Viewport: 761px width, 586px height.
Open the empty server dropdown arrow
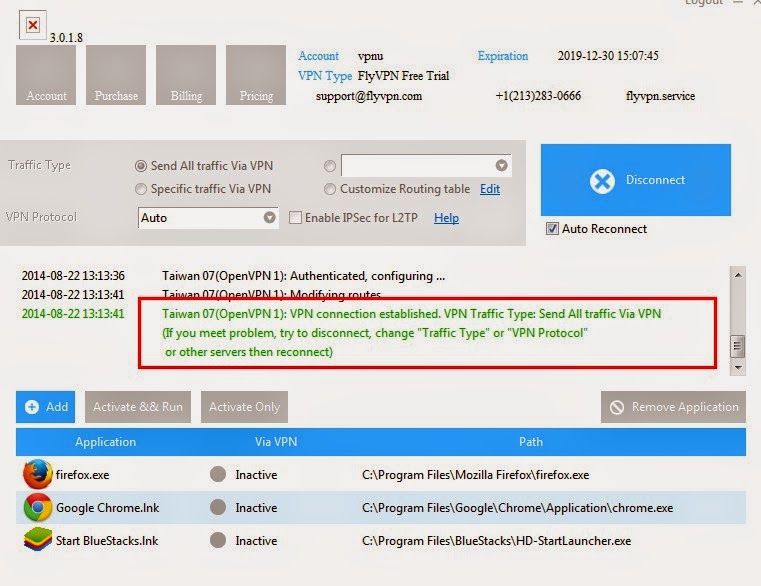click(x=501, y=166)
